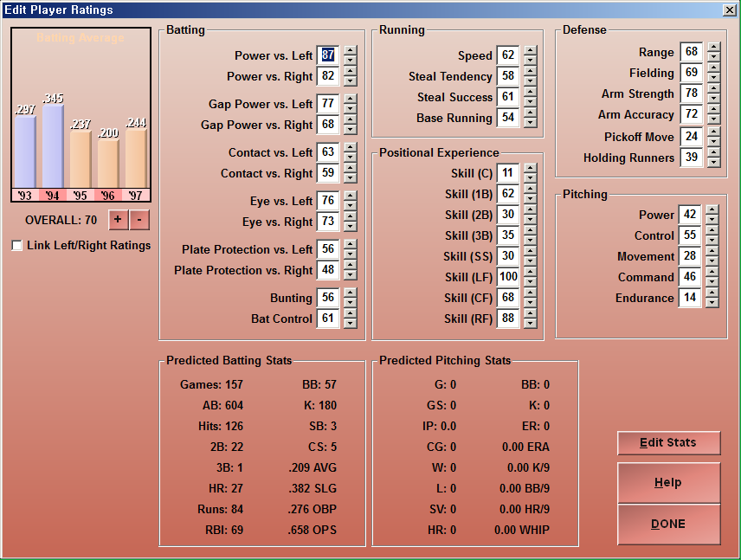Click the Pickoff Move value field
Viewport: 741px width, 560px height.
coord(690,137)
